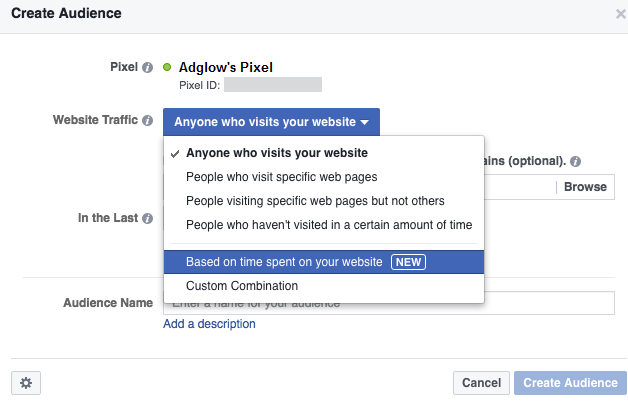The width and height of the screenshot is (628, 404).
Task: Click the Website Traffic info icon
Action: (x=147, y=120)
